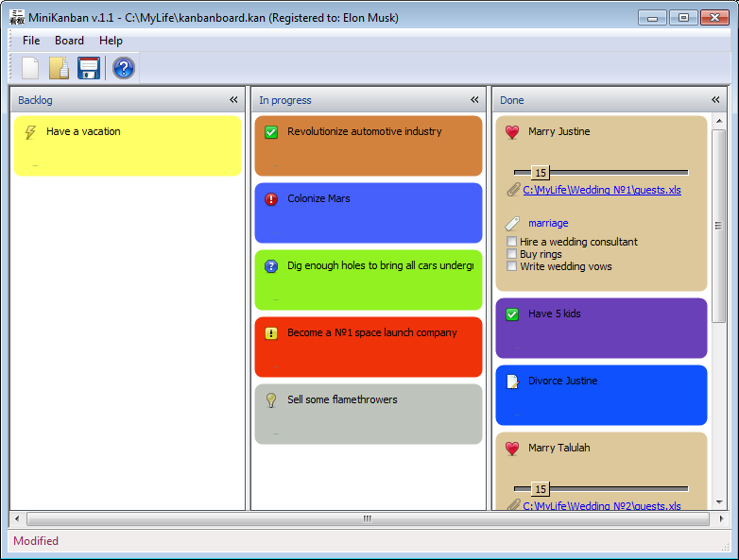Click the tag icon next to marriage

click(x=512, y=223)
